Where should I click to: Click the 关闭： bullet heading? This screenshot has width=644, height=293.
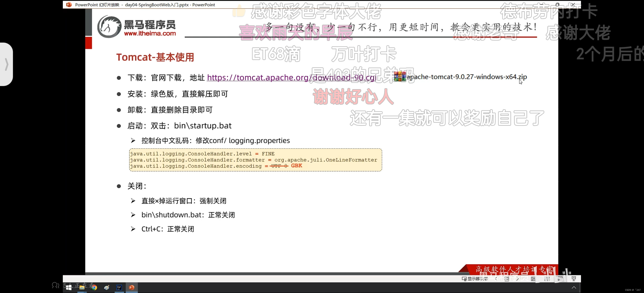pos(137,186)
